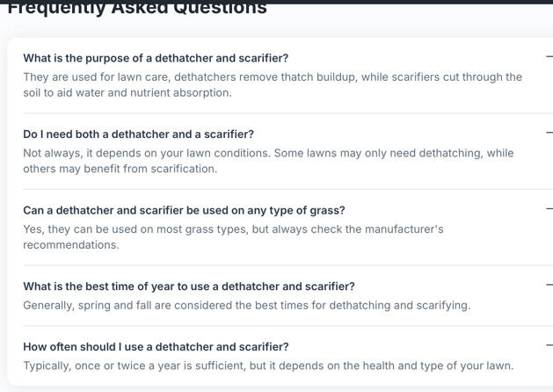
Task: Click 'others may benefit from scarification.' line
Action: click(x=120, y=169)
